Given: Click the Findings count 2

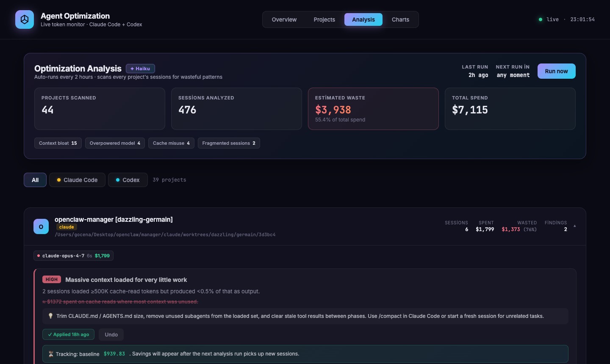Looking at the screenshot, I should 566,229.
